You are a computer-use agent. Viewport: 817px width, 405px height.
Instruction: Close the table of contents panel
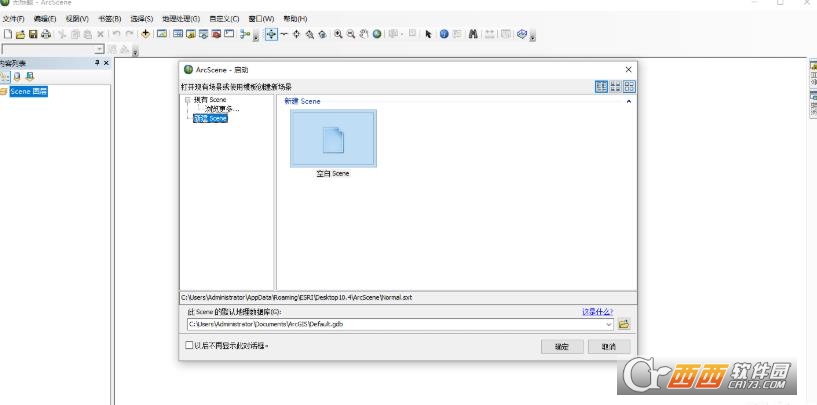click(x=107, y=63)
